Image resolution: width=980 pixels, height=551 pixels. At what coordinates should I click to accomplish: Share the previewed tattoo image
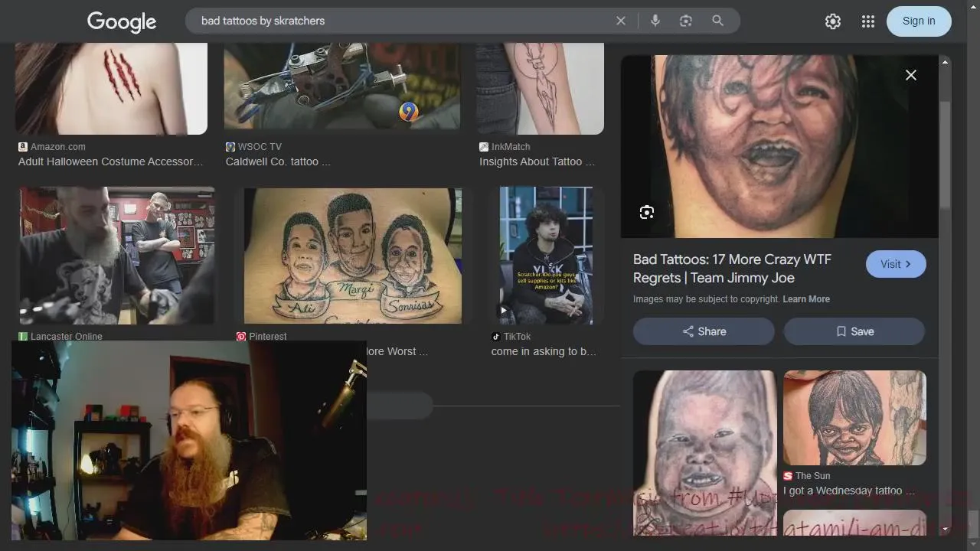click(x=704, y=331)
